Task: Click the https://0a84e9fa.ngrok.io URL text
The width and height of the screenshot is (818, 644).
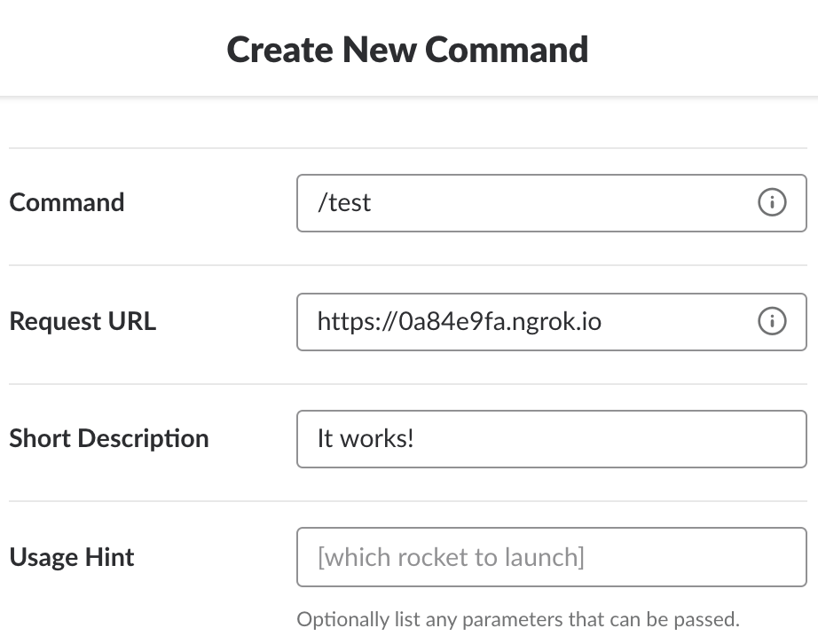Action: click(x=459, y=322)
